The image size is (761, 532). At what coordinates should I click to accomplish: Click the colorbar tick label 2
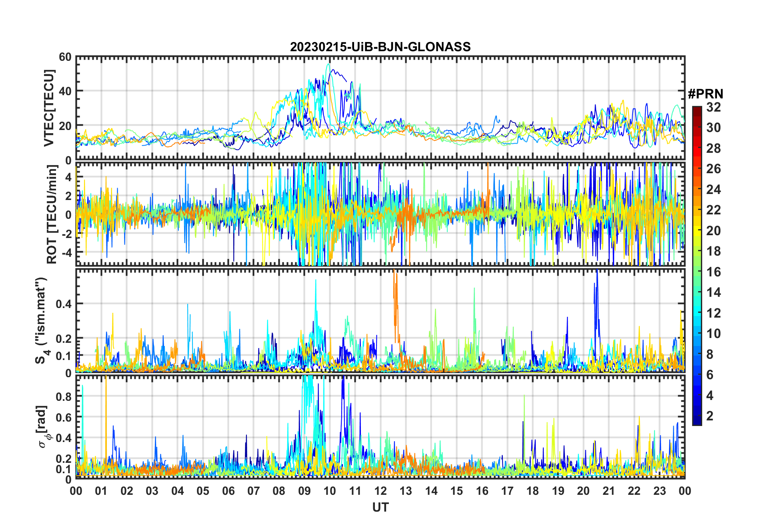710,416
